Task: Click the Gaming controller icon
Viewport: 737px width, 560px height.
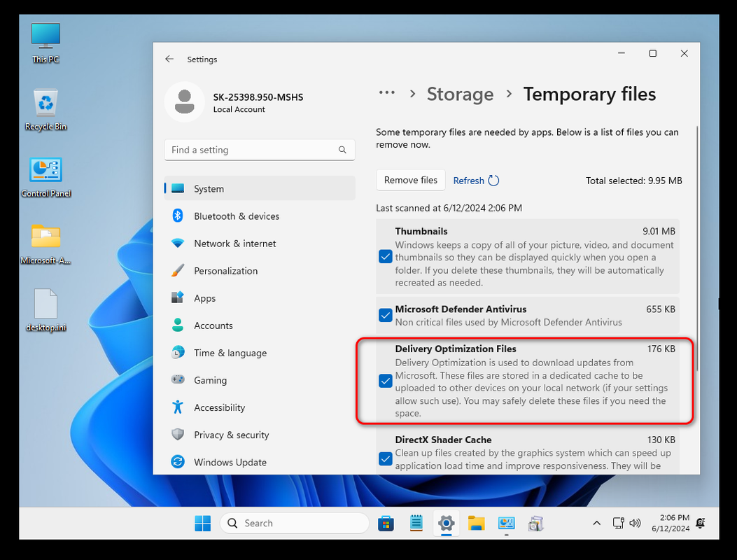Action: pos(178,379)
